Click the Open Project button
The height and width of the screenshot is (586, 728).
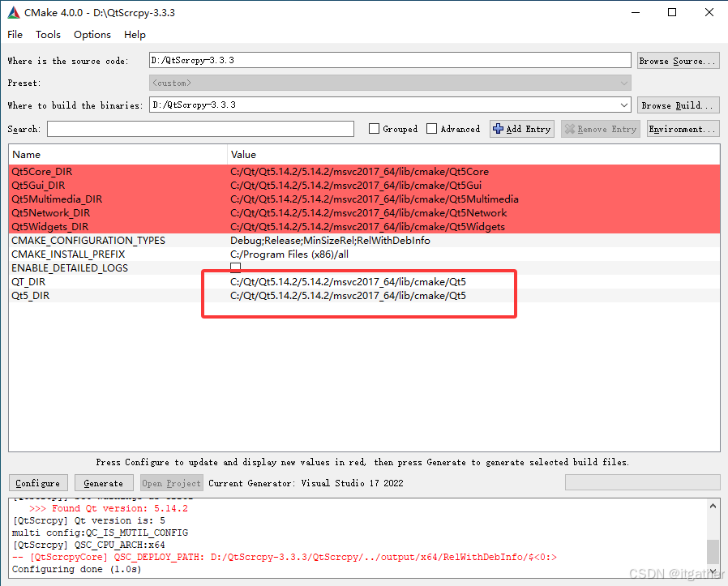[x=172, y=483]
